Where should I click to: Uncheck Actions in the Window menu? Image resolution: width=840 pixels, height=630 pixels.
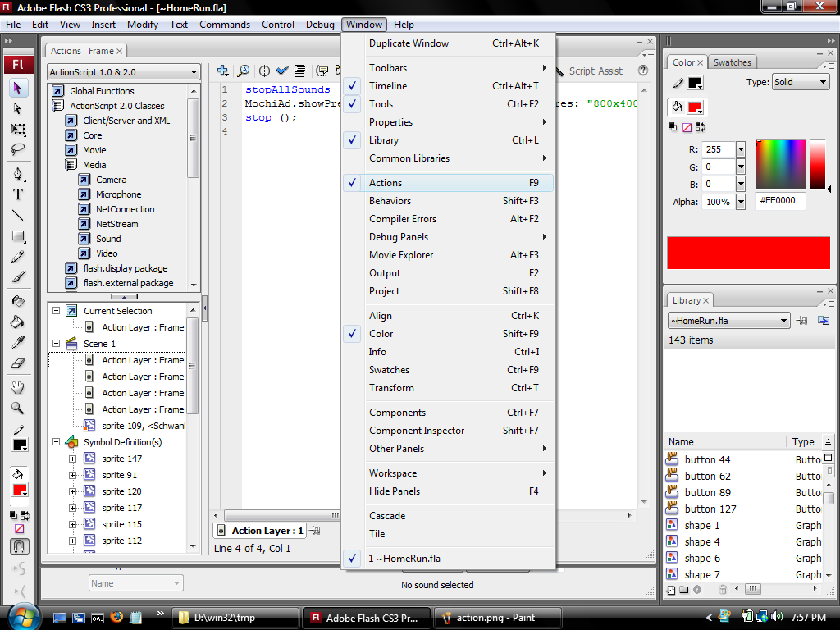[448, 183]
